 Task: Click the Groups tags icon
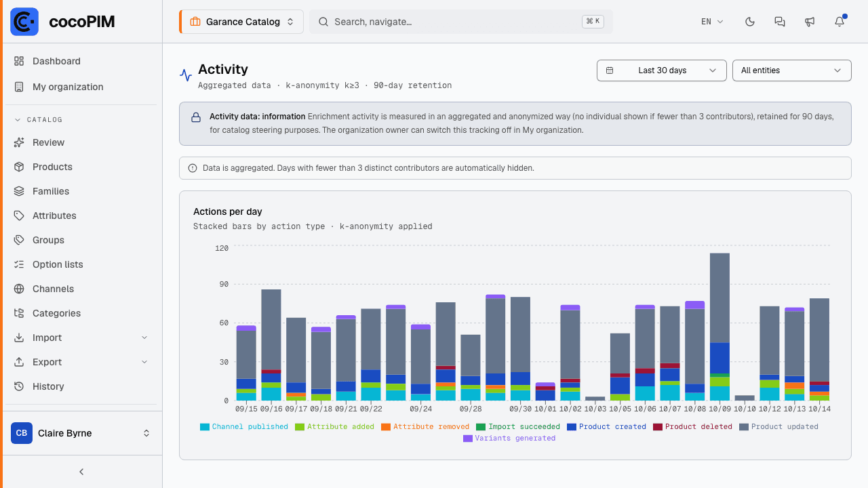point(19,240)
